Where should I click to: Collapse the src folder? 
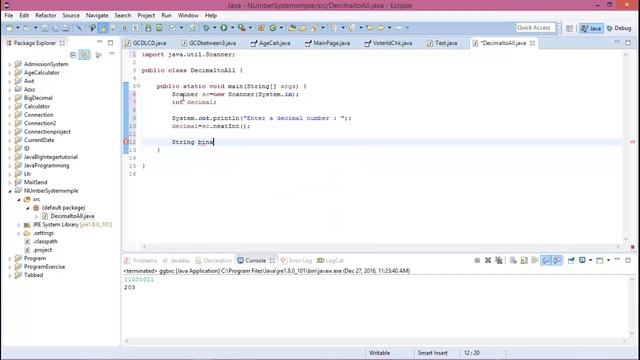point(19,200)
